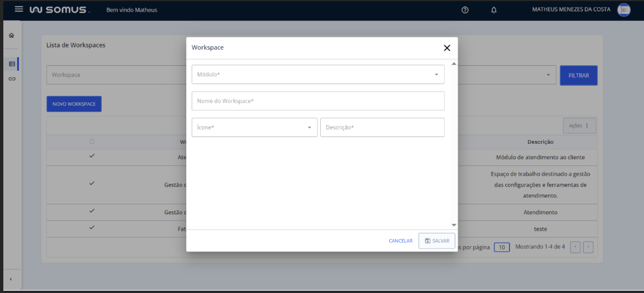The image size is (644, 293).
Task: Toggle checkmark on the first table row
Action: point(92,157)
